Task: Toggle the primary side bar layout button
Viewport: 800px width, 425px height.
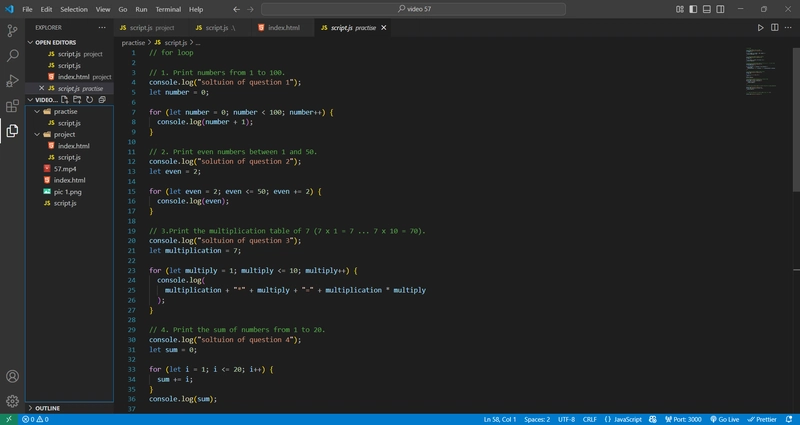Action: click(693, 9)
